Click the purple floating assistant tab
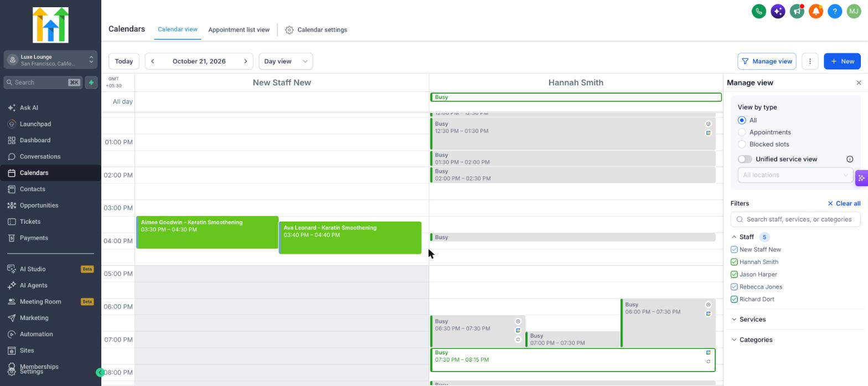The width and height of the screenshot is (868, 386). tap(861, 178)
